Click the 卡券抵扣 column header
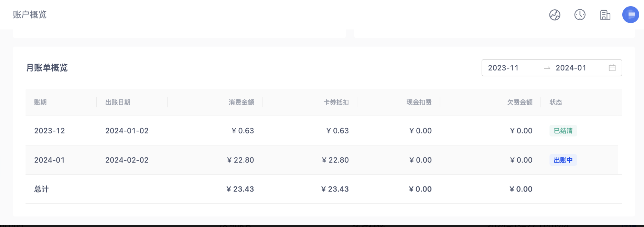644x227 pixels. point(336,102)
